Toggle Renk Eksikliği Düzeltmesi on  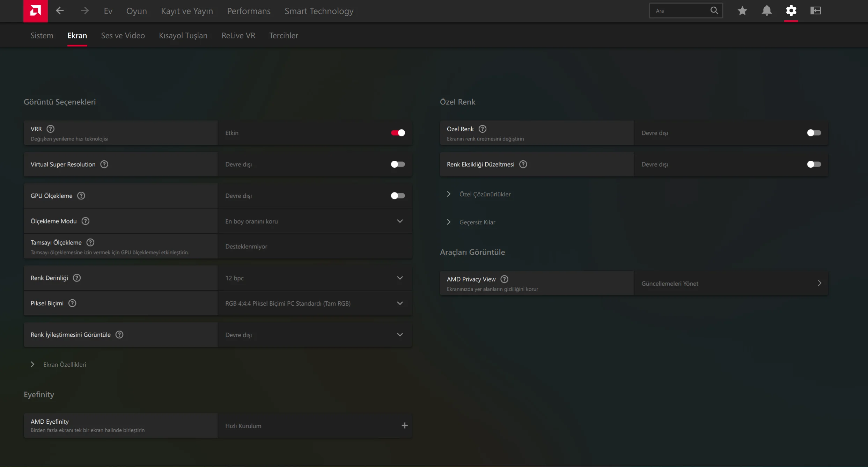[x=814, y=164]
